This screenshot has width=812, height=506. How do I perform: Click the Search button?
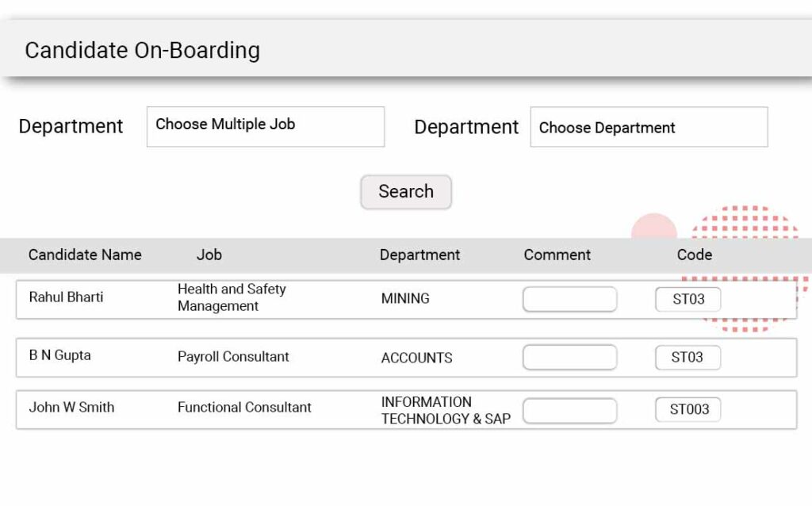405,192
